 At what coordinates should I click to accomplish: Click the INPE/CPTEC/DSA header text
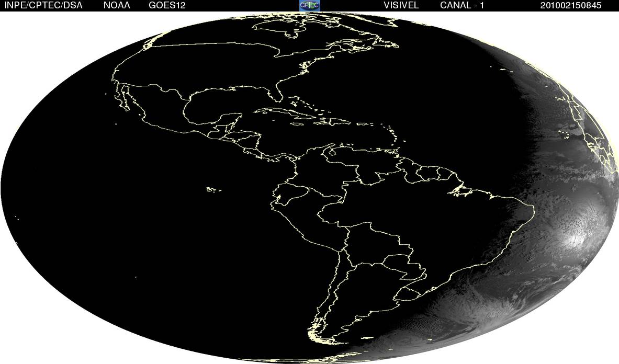tap(43, 5)
